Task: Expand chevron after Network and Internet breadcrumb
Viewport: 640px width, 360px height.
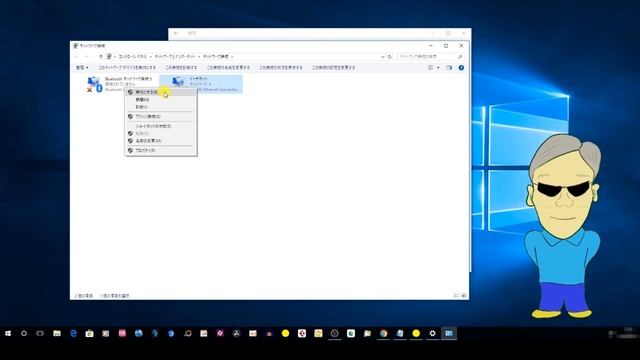Action: tap(199, 56)
